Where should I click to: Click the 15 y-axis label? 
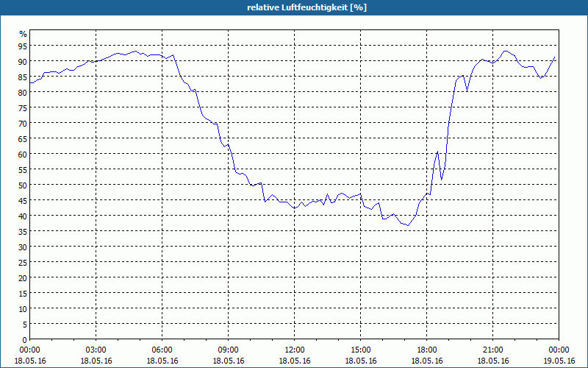[23, 293]
